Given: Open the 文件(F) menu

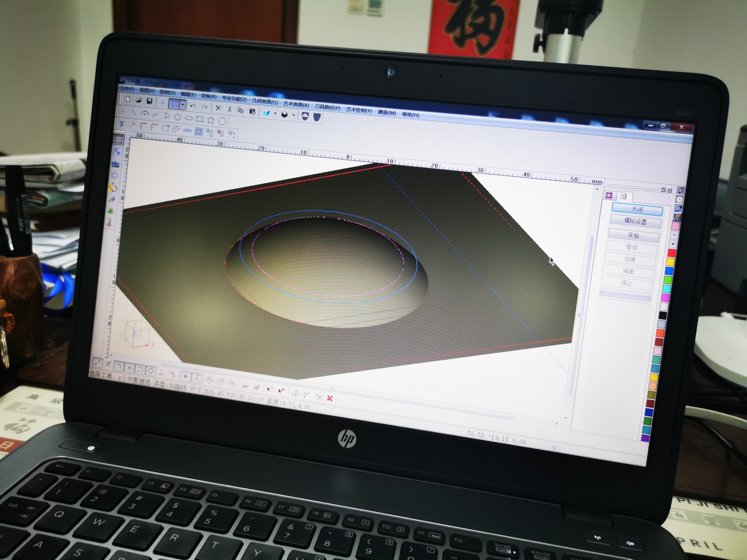Looking at the screenshot, I should click(x=127, y=89).
